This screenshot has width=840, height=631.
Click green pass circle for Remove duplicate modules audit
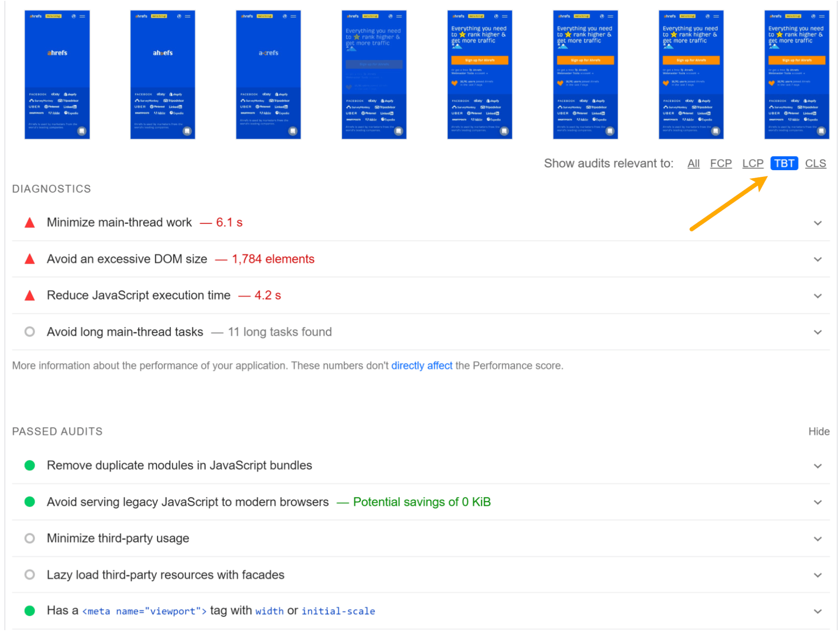[x=29, y=465]
